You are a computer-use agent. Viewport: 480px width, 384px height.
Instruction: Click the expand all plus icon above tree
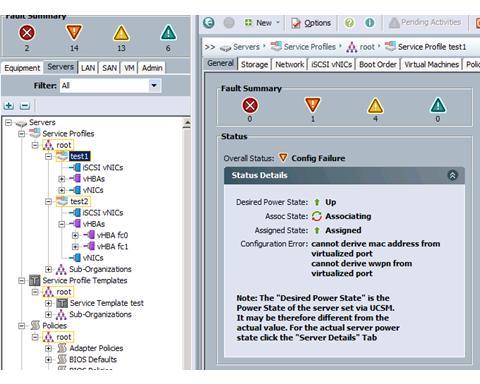coord(9,106)
